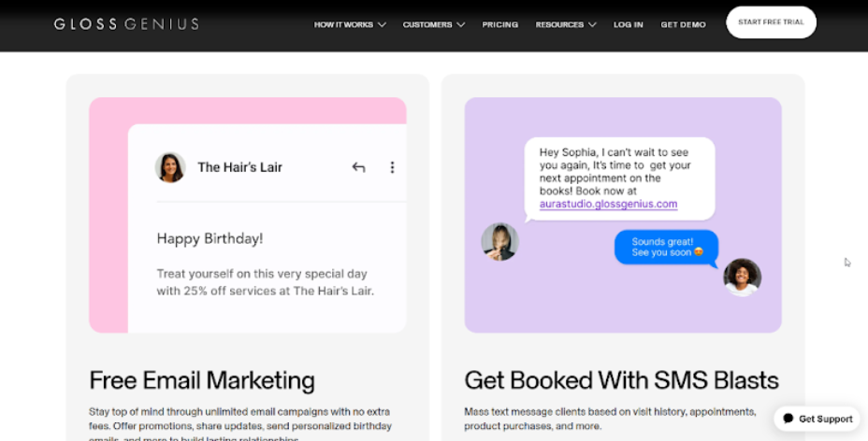The height and width of the screenshot is (441, 868).
Task: Open the Resources menu
Action: pyautogui.click(x=566, y=25)
